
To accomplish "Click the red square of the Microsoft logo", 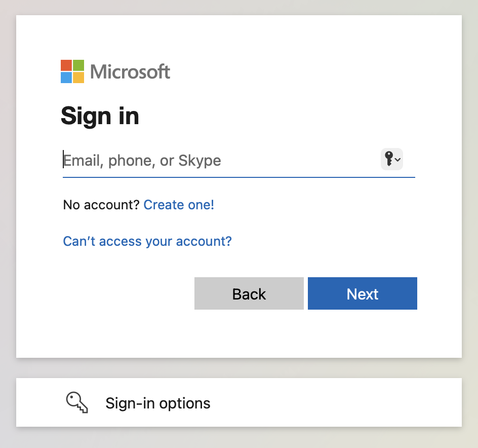I will (66, 65).
